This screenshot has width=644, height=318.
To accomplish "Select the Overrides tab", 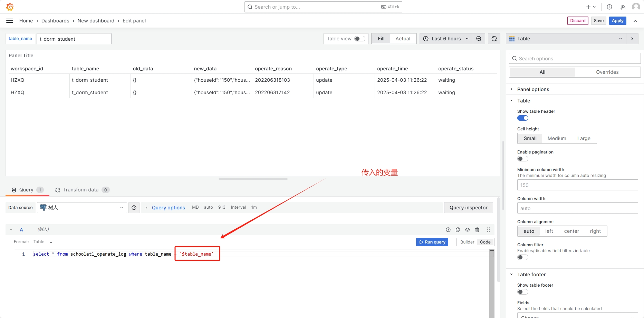I will (607, 72).
